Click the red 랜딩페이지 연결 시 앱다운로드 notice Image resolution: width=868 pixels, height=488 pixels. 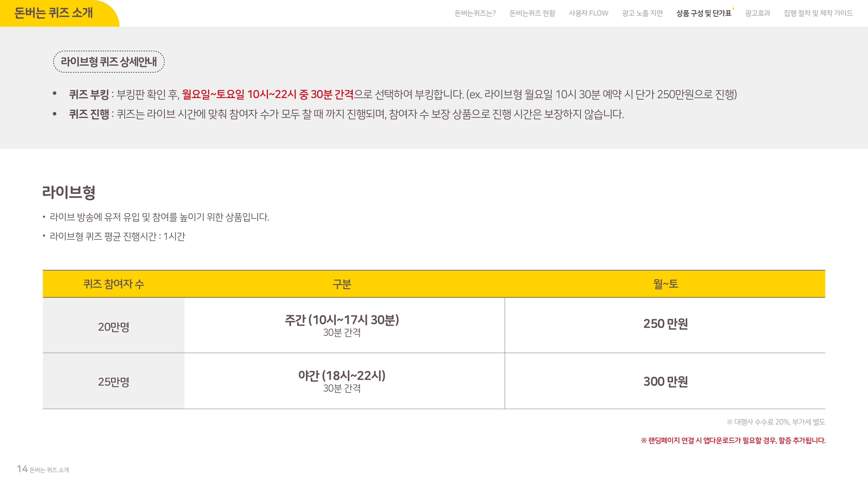tap(733, 440)
